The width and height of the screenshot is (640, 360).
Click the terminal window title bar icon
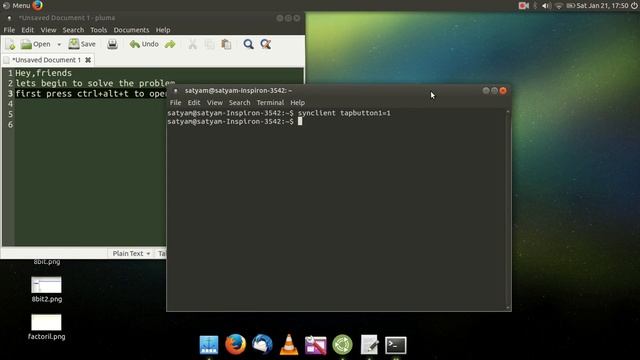pyautogui.click(x=176, y=91)
